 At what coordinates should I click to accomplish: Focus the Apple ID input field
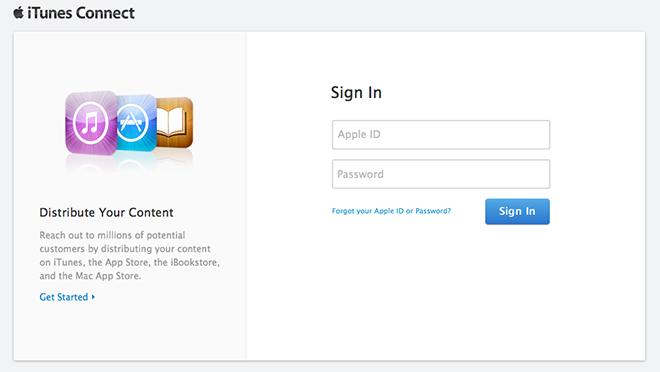click(x=441, y=135)
